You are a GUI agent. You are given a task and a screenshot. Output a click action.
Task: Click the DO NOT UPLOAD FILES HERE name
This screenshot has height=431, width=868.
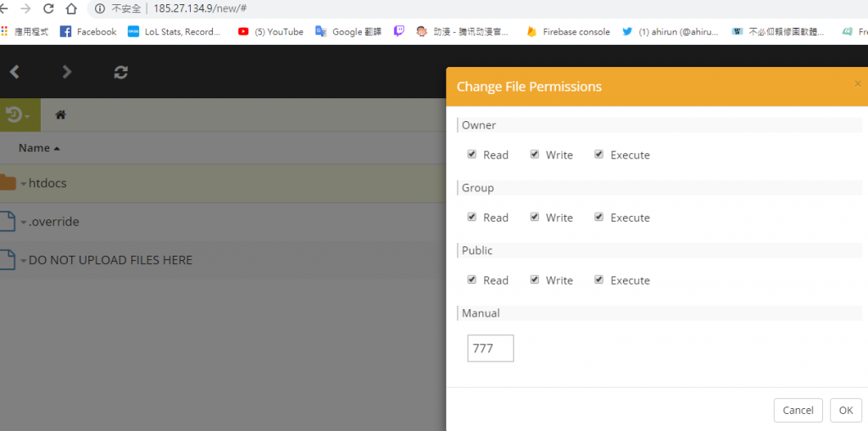[x=111, y=260]
